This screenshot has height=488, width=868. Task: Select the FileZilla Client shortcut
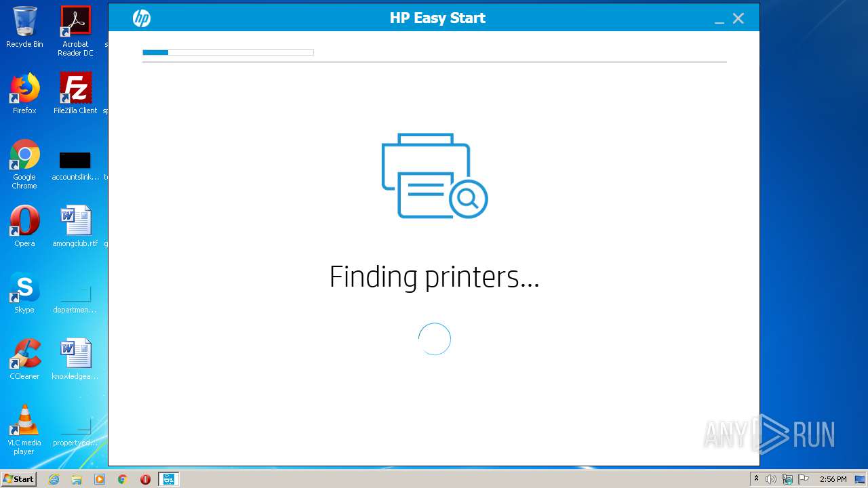[x=75, y=94]
